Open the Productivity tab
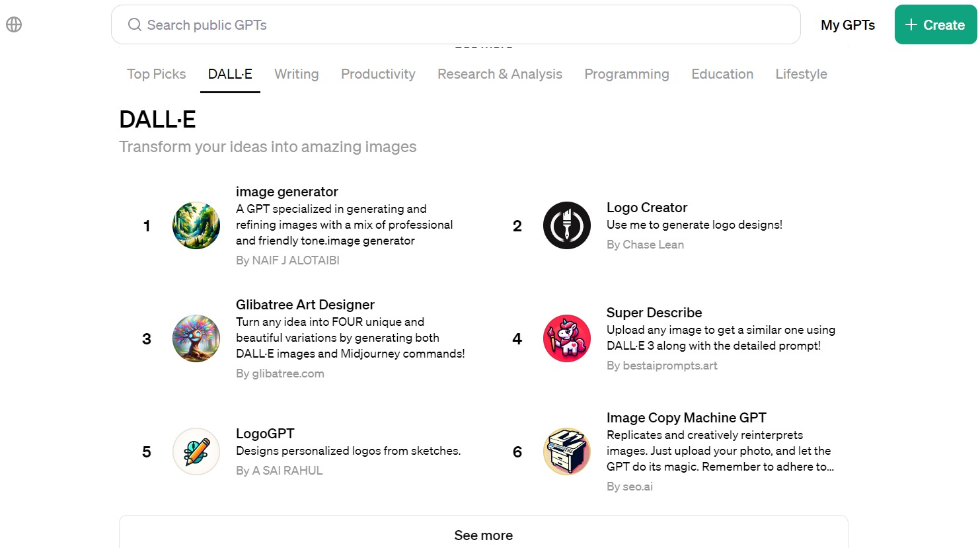Screen dimensions: 980x548 click(x=378, y=74)
